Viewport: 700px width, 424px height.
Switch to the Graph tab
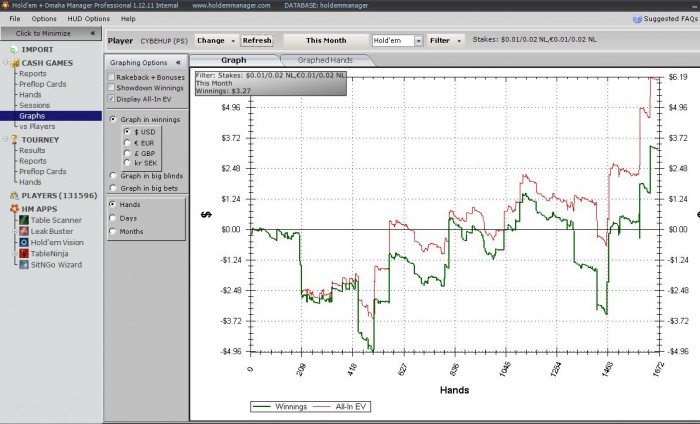click(234, 60)
